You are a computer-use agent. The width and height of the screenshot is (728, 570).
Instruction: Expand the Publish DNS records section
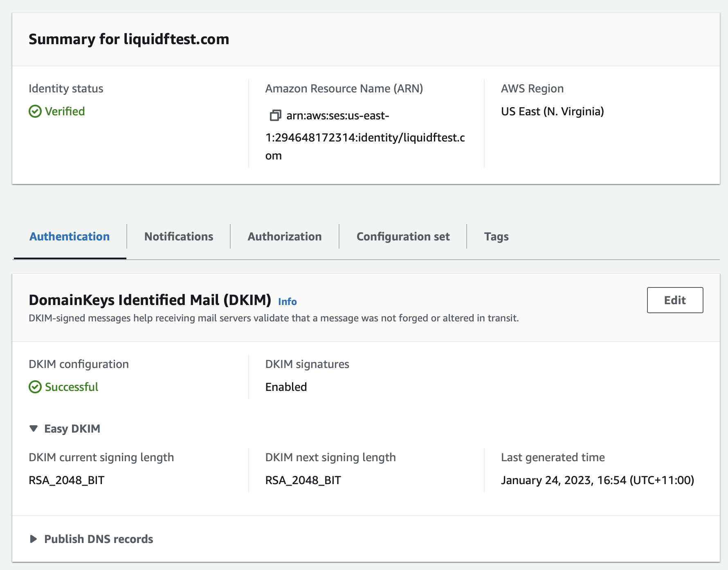[33, 539]
